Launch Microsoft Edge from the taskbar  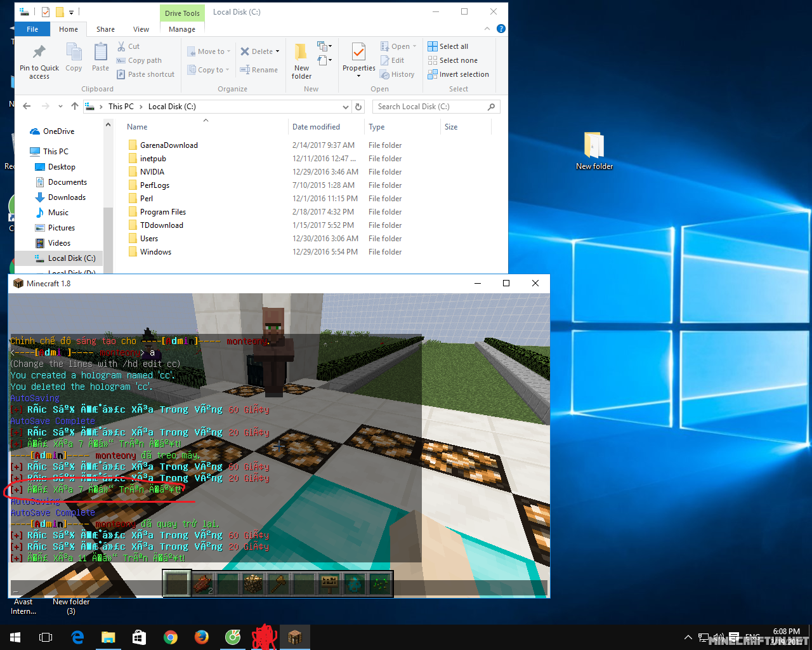point(77,637)
